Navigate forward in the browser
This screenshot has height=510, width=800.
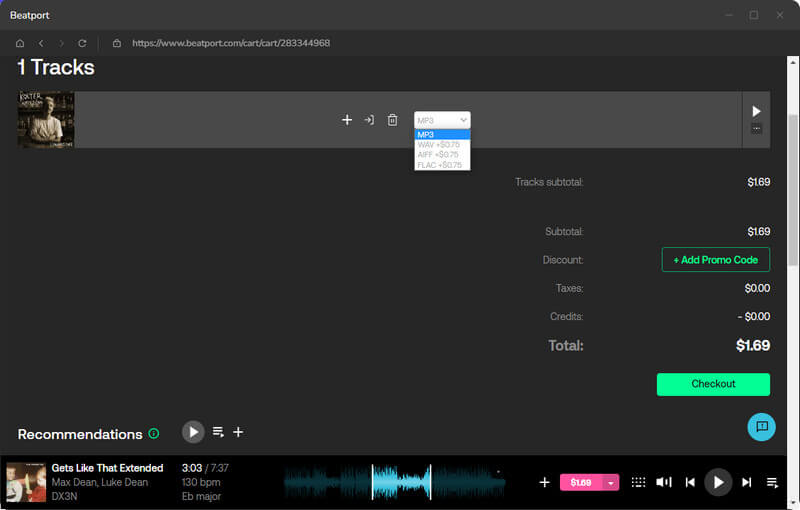61,43
